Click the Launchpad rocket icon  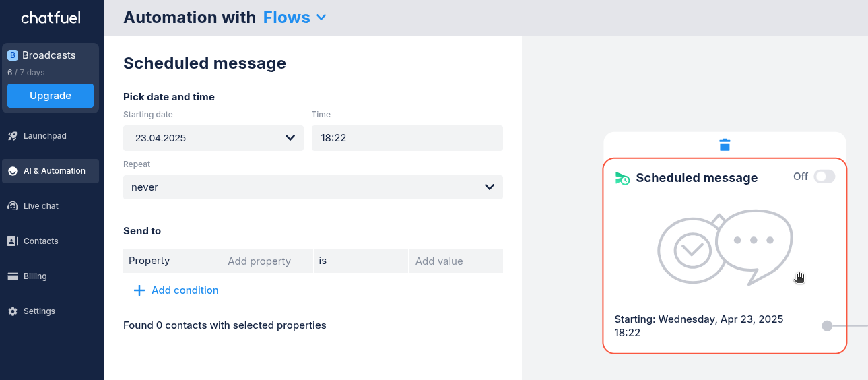tap(12, 136)
